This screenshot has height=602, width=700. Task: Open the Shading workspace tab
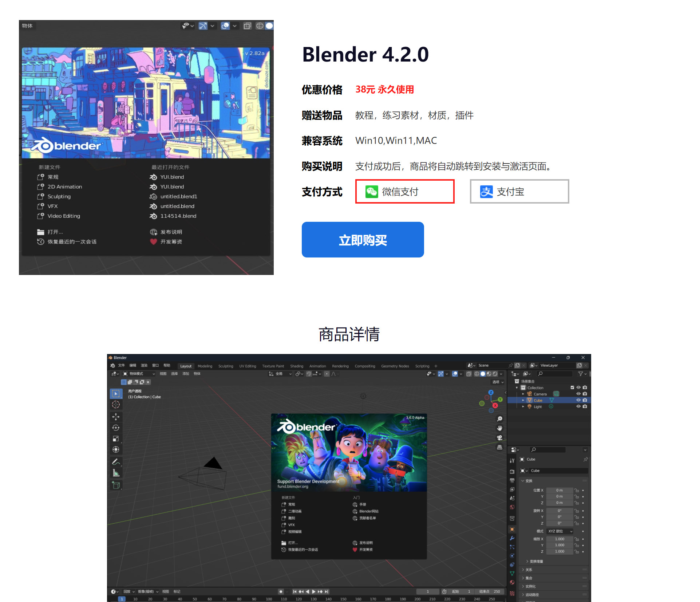(x=297, y=366)
